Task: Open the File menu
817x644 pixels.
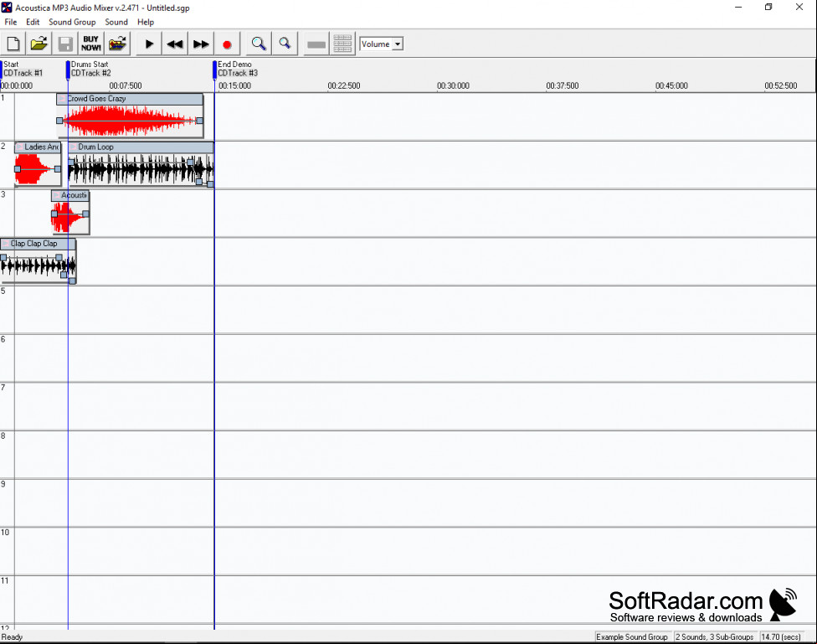Action: (10, 22)
